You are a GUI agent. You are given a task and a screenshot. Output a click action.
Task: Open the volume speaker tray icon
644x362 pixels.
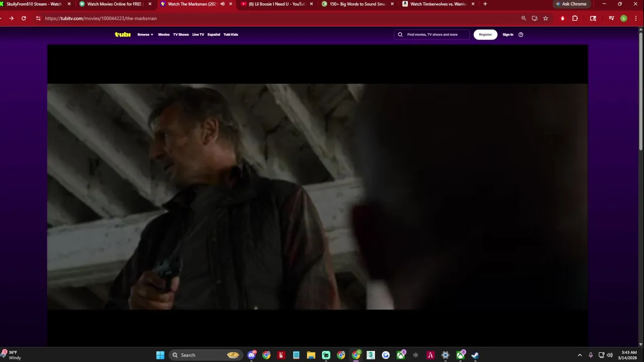(x=610, y=355)
